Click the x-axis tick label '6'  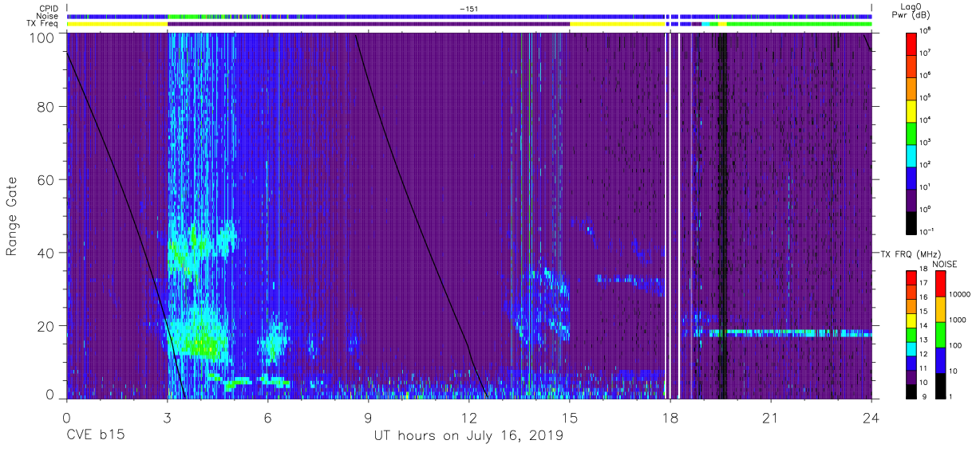pyautogui.click(x=267, y=418)
